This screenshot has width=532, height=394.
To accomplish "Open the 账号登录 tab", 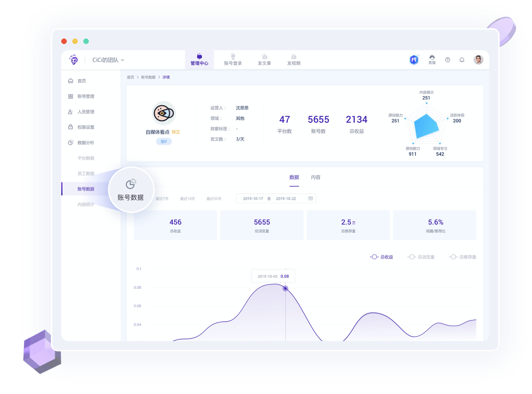I will click(x=233, y=59).
